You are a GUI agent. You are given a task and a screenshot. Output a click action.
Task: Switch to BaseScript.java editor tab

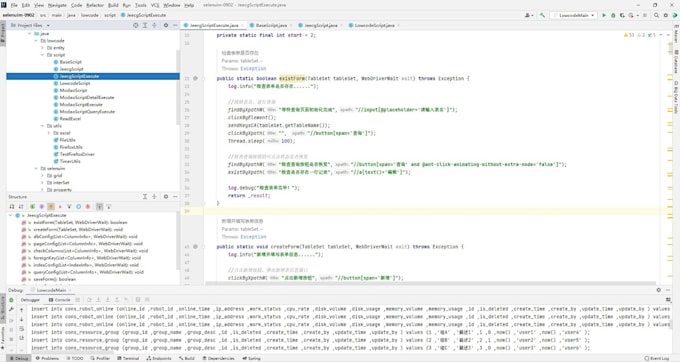click(x=271, y=26)
